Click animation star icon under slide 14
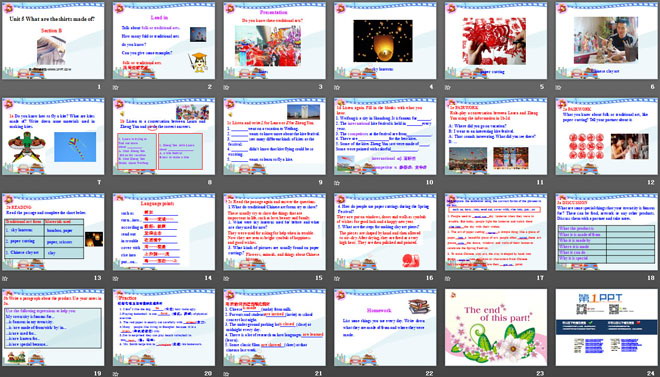The width and height of the screenshot is (660, 377). (115, 278)
